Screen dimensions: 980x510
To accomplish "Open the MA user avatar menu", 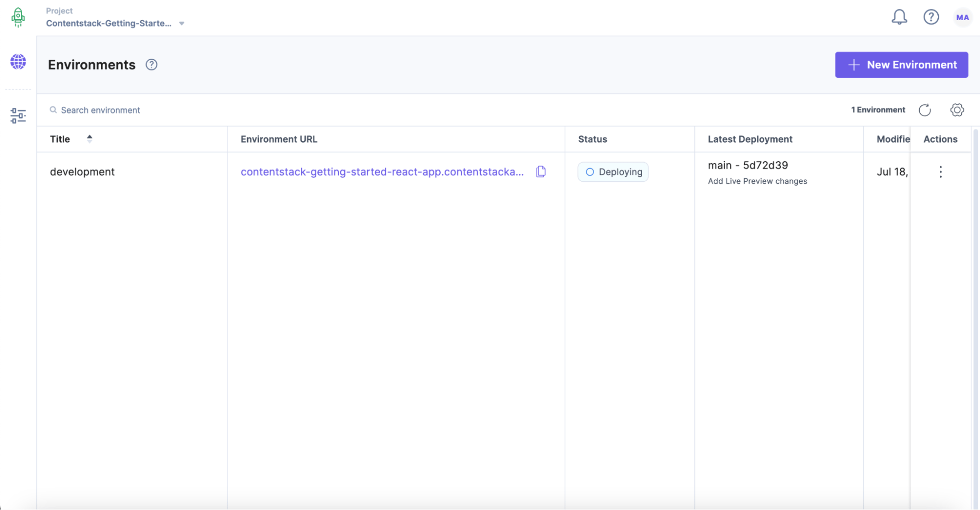I will click(x=962, y=18).
